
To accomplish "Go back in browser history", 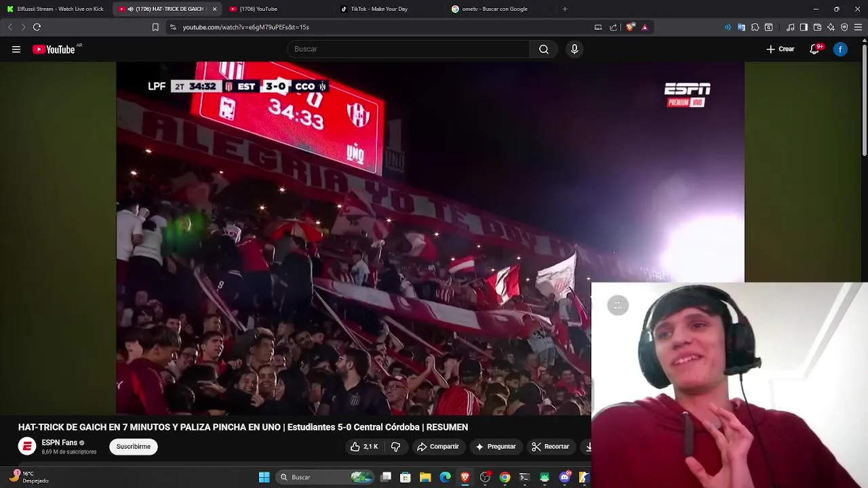I will pos(10,27).
